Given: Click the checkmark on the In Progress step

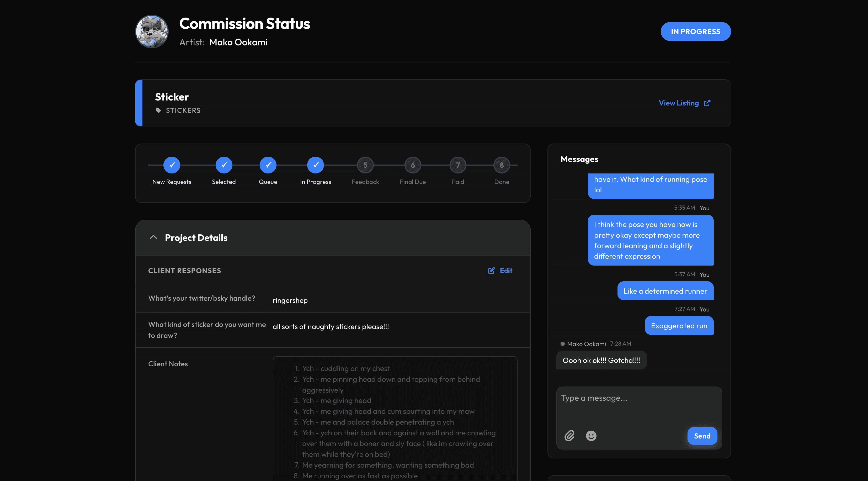Looking at the screenshot, I should [315, 165].
